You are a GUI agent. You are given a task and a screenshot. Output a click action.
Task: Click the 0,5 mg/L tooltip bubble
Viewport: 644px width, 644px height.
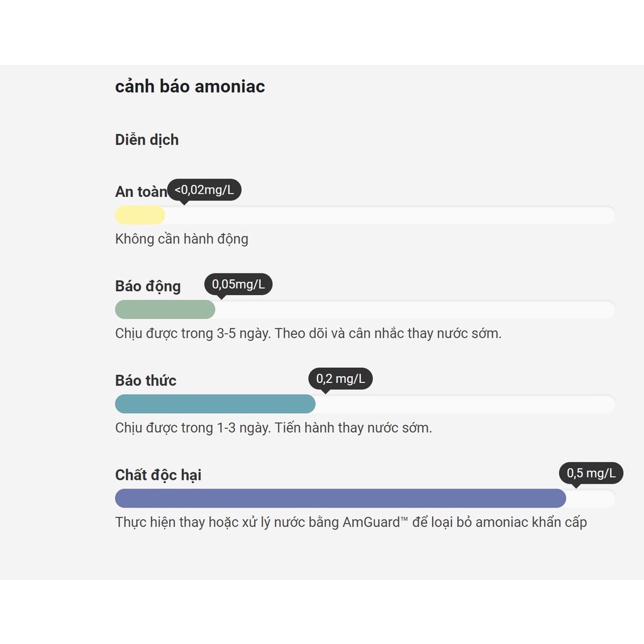[591, 473]
